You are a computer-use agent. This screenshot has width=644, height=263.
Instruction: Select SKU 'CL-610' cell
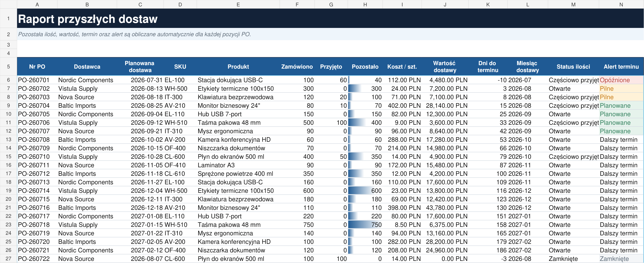180,174
